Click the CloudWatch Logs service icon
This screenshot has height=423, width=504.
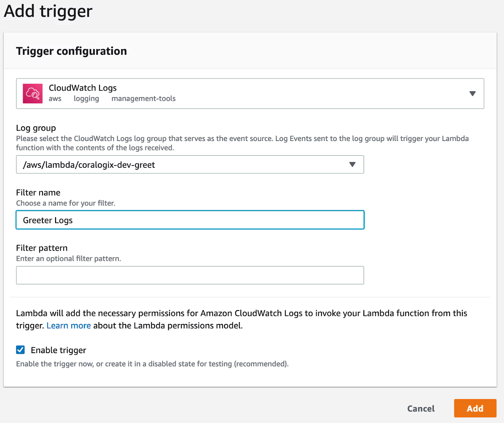[x=33, y=93]
